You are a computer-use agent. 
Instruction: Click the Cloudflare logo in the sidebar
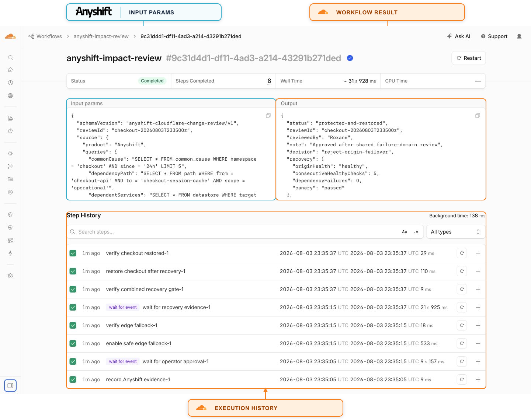coord(10,36)
